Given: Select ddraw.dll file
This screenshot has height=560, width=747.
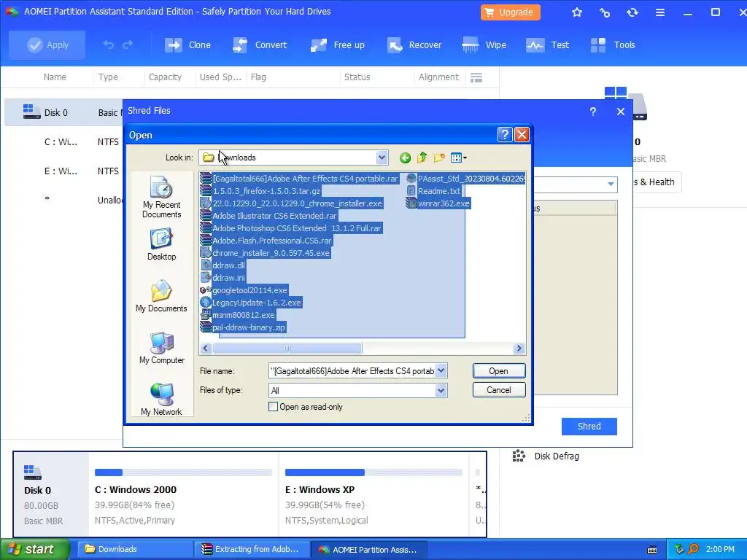Looking at the screenshot, I should click(x=222, y=265).
